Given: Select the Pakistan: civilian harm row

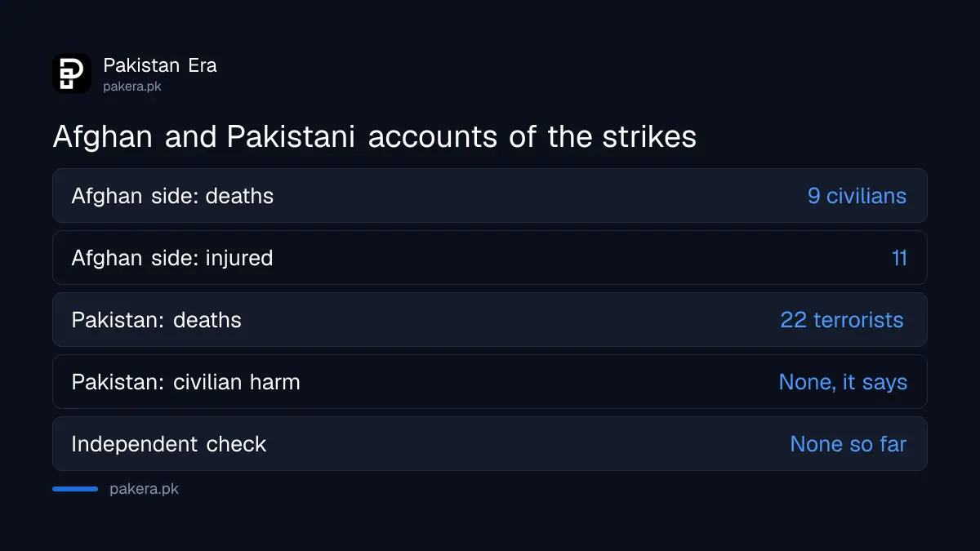Looking at the screenshot, I should [490, 382].
